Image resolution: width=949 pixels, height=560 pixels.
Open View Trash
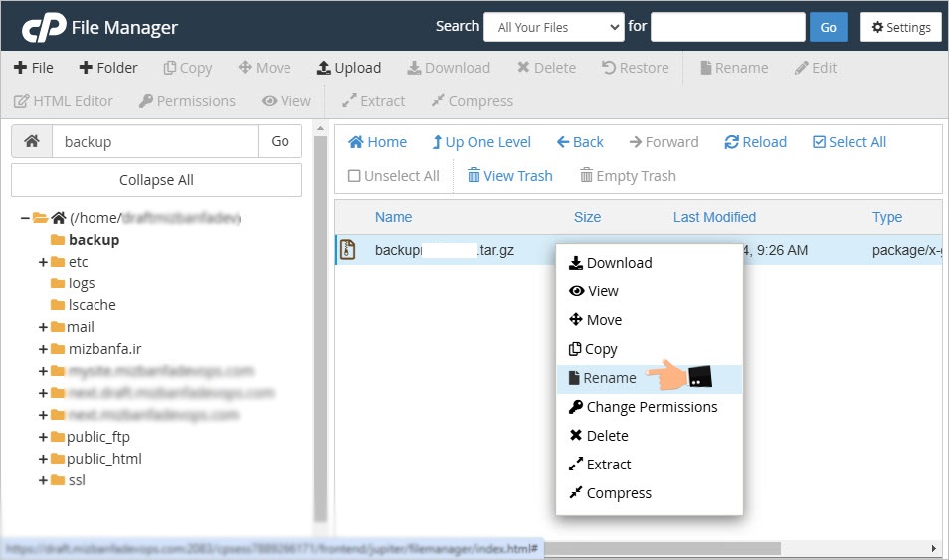point(509,176)
